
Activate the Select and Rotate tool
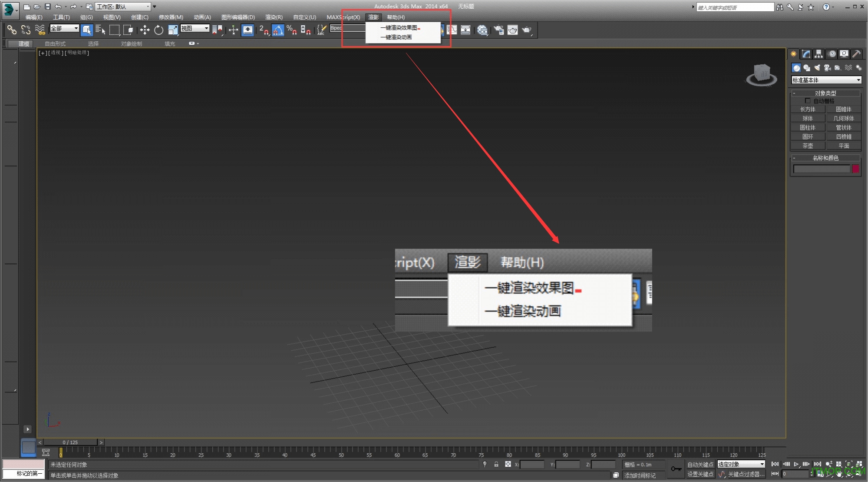(x=159, y=30)
